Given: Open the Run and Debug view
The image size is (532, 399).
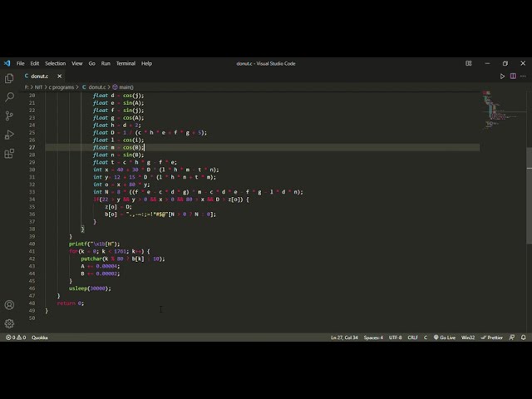Looking at the screenshot, I should tap(9, 135).
